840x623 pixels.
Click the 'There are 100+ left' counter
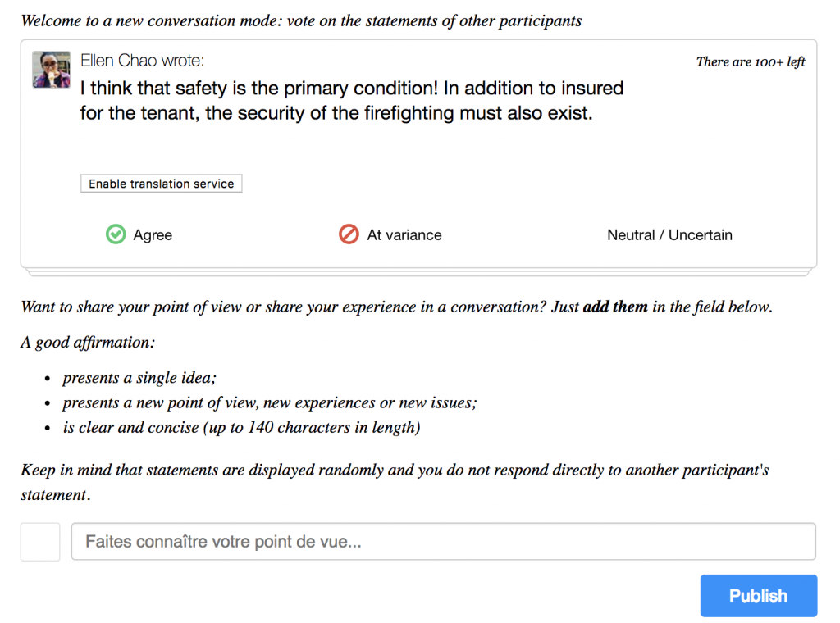[x=751, y=61]
